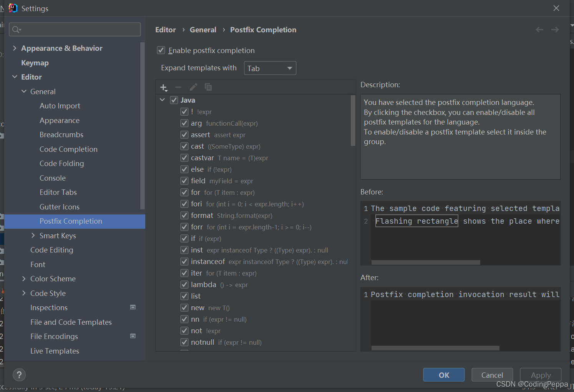Select the field myField = expr row

click(x=254, y=181)
